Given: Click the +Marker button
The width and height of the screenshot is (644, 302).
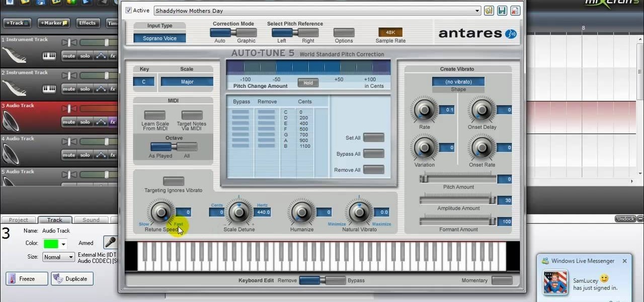Looking at the screenshot, I should tap(54, 23).
